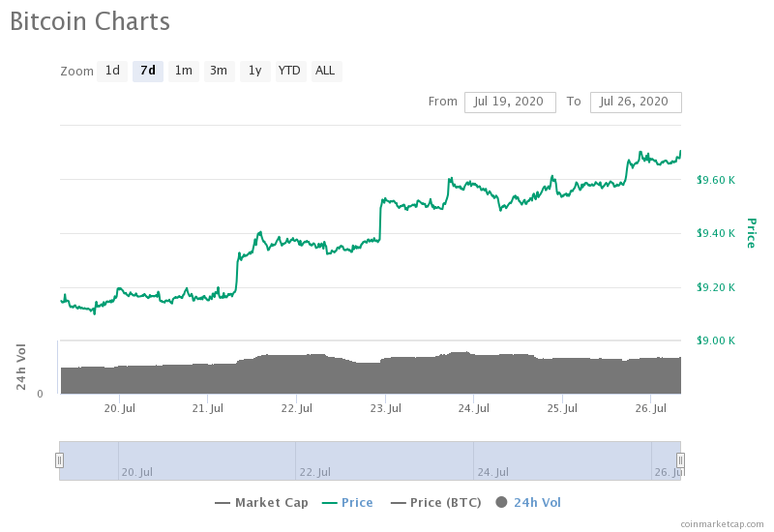Click the 21. Jul x-axis label

click(x=208, y=408)
